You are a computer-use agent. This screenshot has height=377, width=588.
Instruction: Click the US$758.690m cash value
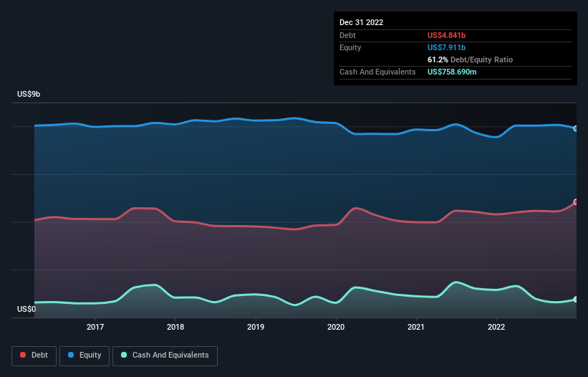click(452, 72)
